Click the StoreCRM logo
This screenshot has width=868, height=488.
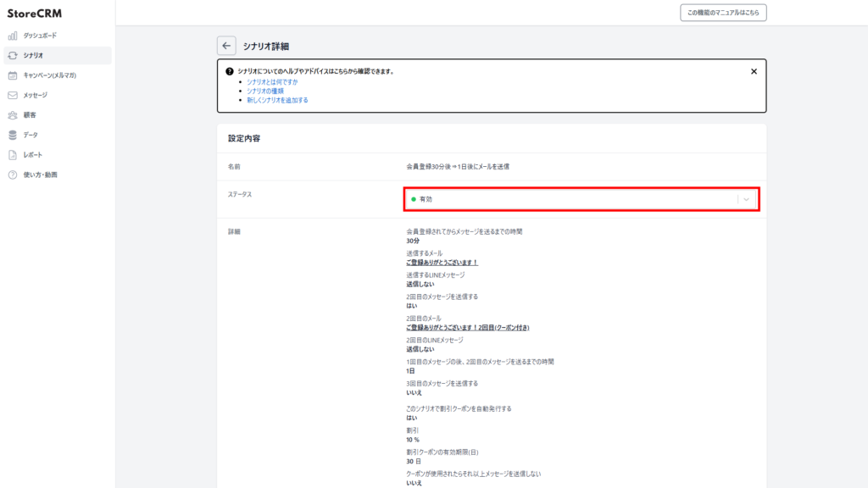point(35,14)
